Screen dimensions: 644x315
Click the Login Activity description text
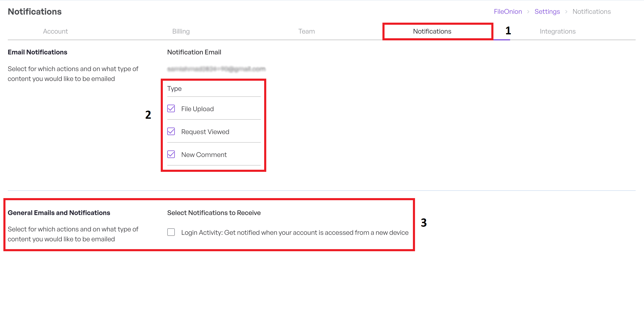(295, 232)
